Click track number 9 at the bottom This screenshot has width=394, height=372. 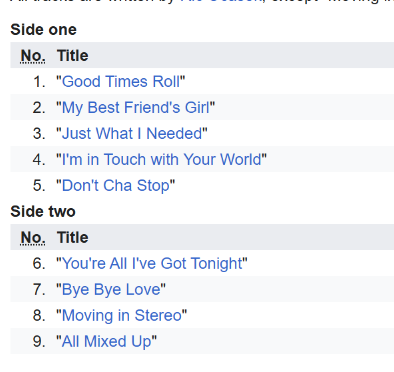coord(39,342)
